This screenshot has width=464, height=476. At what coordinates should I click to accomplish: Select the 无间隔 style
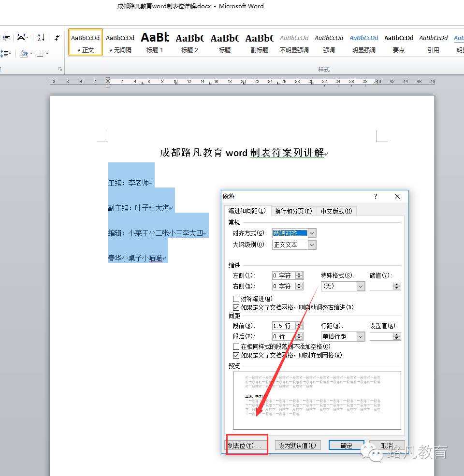pyautogui.click(x=120, y=43)
